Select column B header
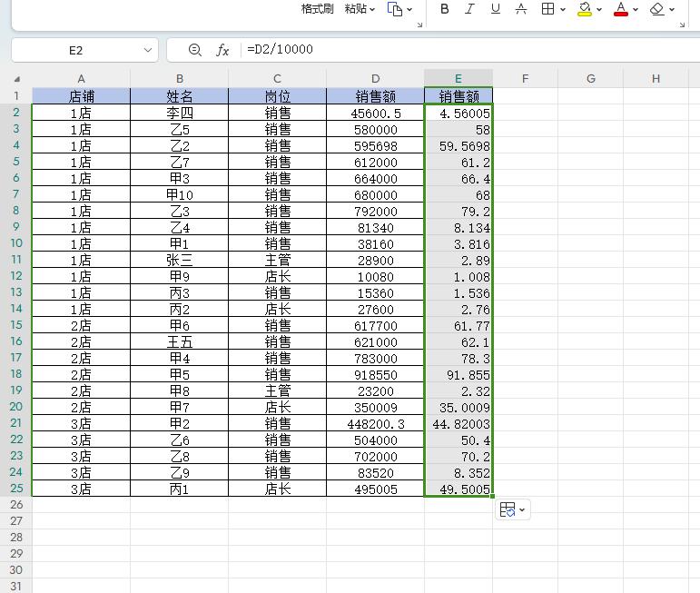Screen dimensions: 700x593 pos(180,79)
